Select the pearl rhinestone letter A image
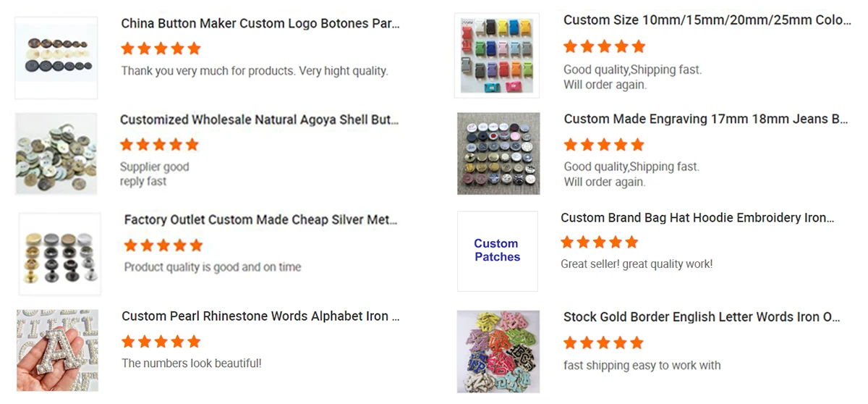The image size is (868, 404). pyautogui.click(x=57, y=350)
